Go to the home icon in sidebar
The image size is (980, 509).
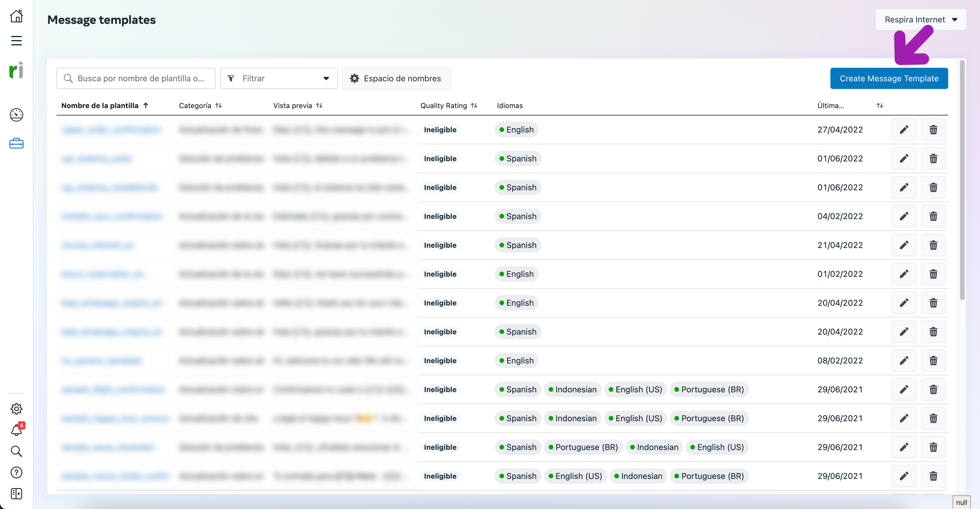(16, 16)
